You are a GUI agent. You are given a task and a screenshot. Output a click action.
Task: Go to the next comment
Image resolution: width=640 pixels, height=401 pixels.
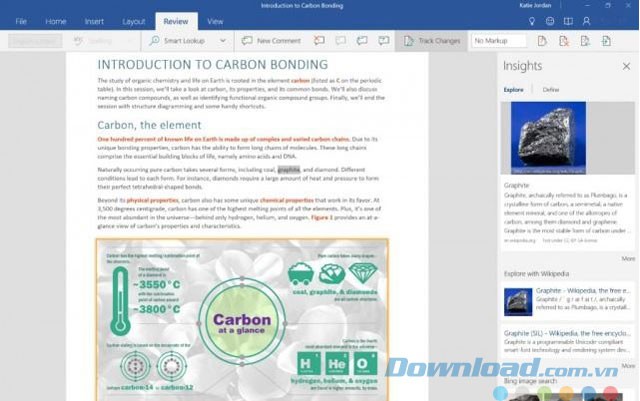pyautogui.click(x=362, y=41)
